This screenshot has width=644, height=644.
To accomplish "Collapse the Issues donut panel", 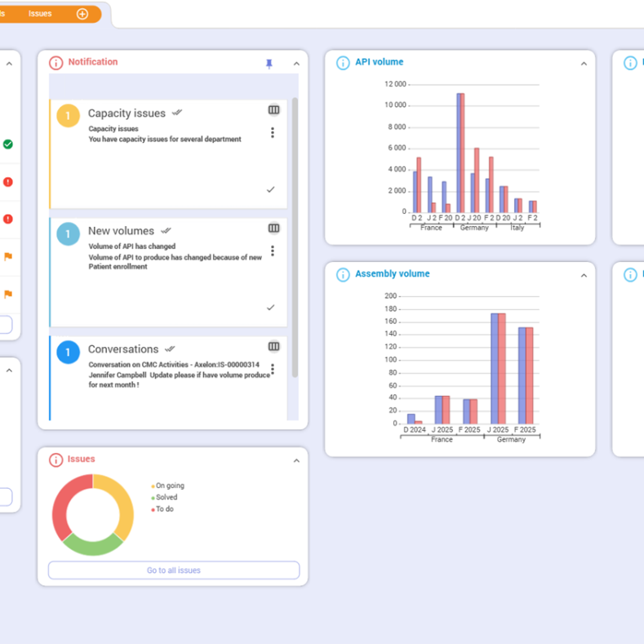I will [x=296, y=461].
